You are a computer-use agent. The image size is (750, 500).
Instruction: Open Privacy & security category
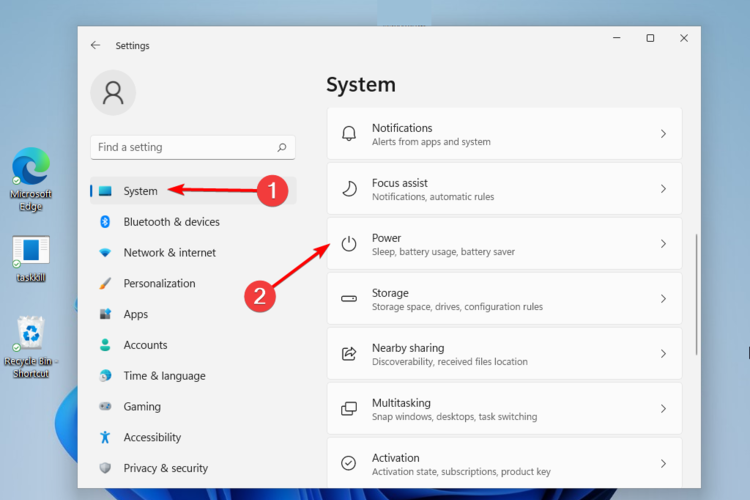pyautogui.click(x=165, y=468)
